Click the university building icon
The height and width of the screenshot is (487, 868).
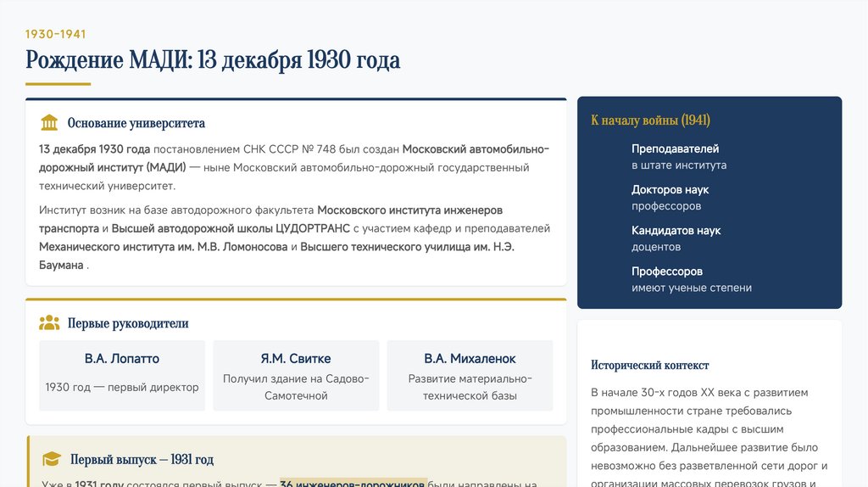[49, 122]
